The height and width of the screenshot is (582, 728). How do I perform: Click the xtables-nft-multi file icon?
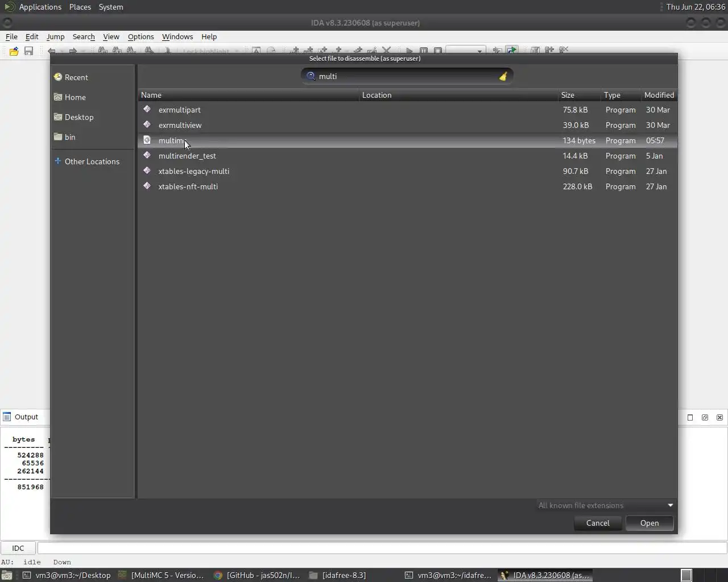click(147, 186)
